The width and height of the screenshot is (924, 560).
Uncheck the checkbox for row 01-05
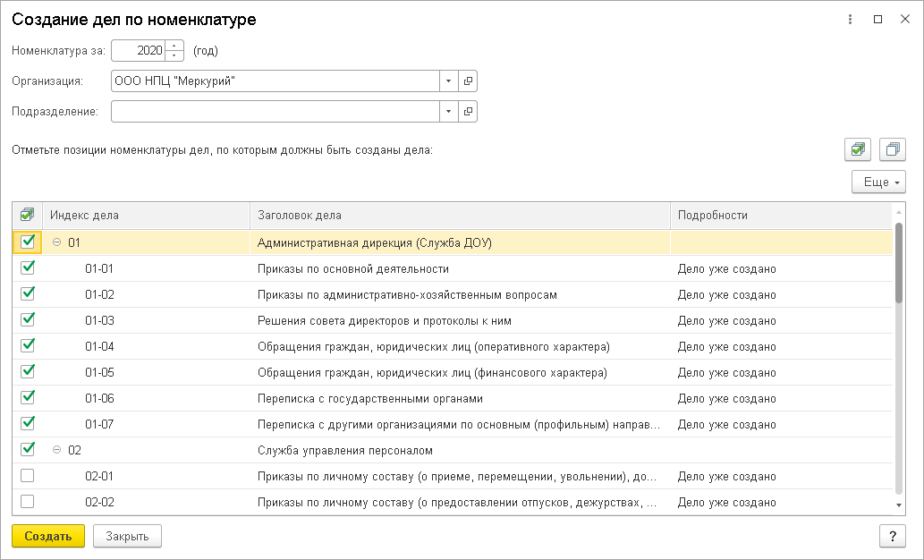click(x=27, y=373)
